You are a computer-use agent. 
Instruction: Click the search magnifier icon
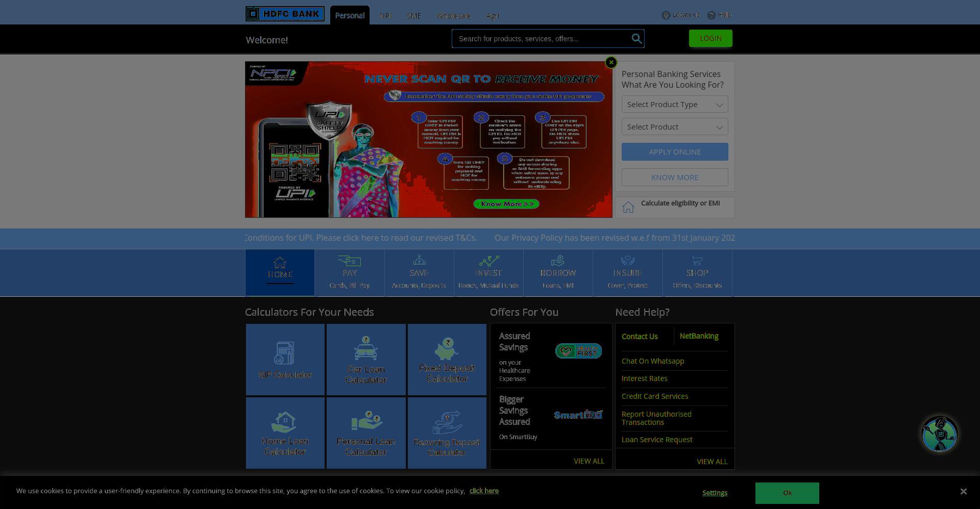coord(636,39)
